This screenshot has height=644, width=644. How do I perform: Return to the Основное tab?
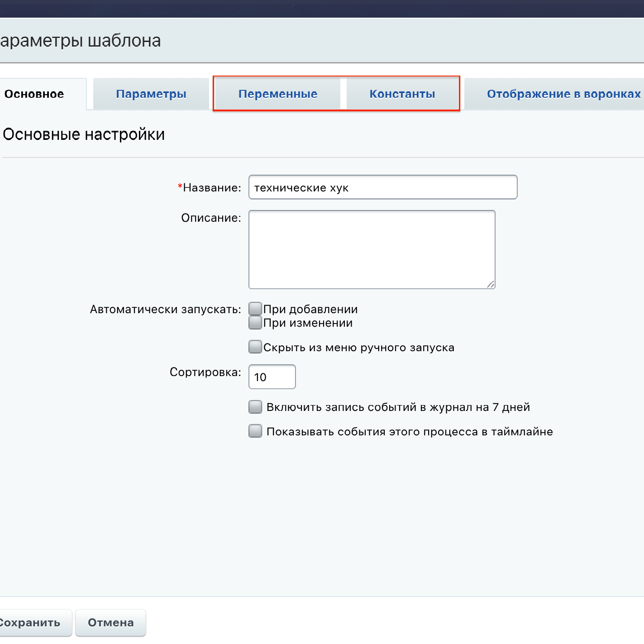[34, 94]
